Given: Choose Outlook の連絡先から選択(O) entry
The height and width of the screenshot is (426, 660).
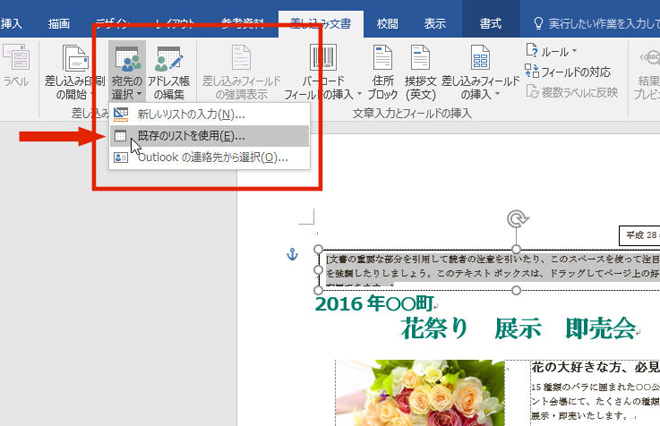Looking at the screenshot, I should 209,157.
